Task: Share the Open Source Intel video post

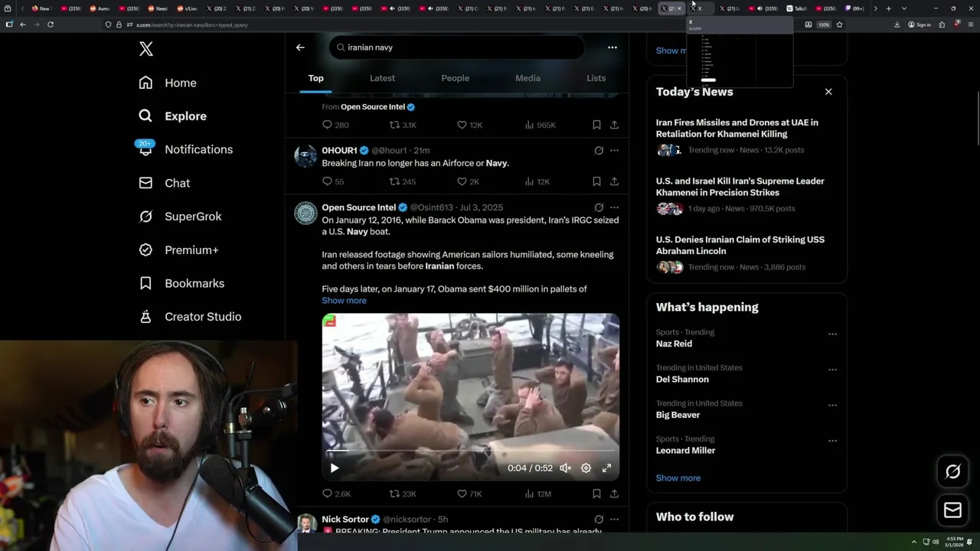Action: (x=614, y=494)
